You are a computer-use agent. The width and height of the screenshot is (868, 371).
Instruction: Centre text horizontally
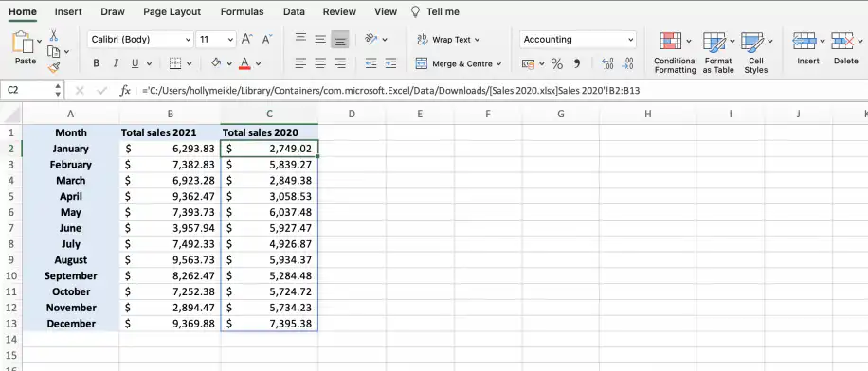[320, 63]
